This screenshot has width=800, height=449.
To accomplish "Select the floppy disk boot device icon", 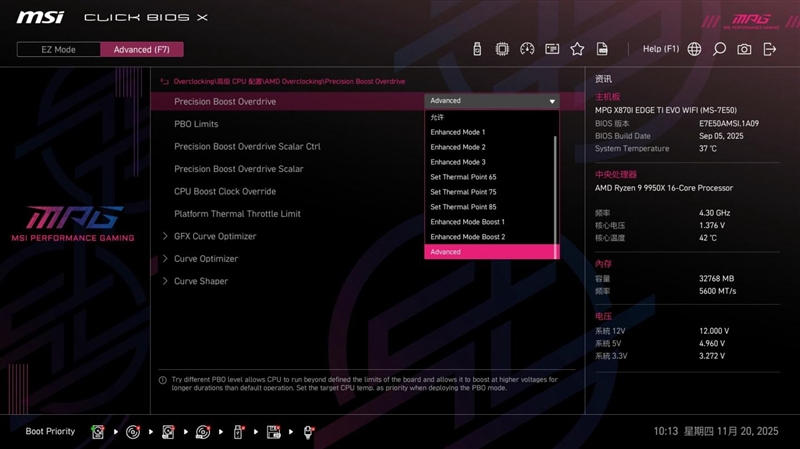I will point(273,432).
